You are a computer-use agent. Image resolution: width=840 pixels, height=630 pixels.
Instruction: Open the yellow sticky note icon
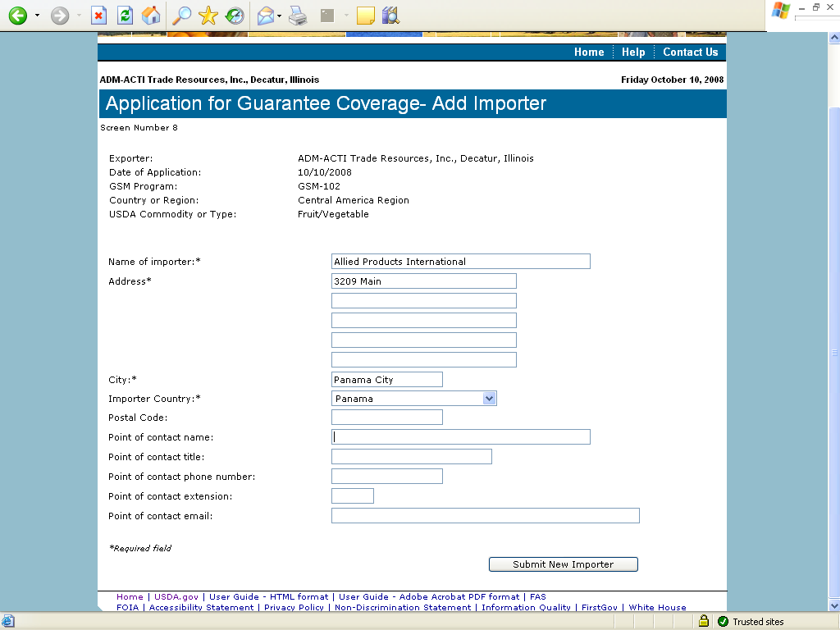(x=365, y=16)
